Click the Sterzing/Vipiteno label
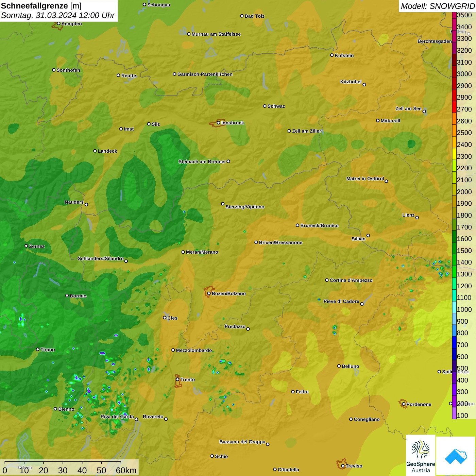Image resolution: width=476 pixels, height=476 pixels. [245, 207]
